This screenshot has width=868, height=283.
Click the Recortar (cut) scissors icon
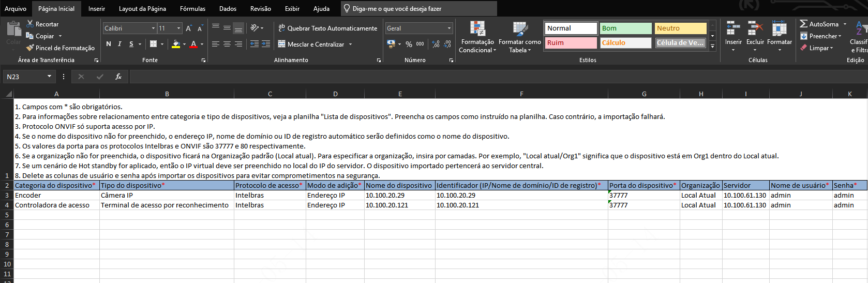pos(30,24)
